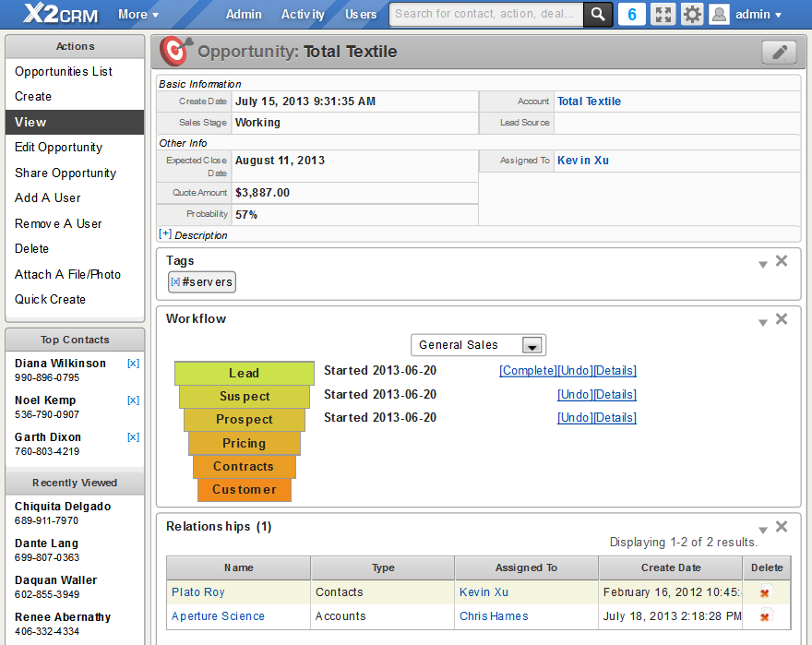This screenshot has height=645, width=812.
Task: Open the settings gear icon
Action: click(692, 14)
